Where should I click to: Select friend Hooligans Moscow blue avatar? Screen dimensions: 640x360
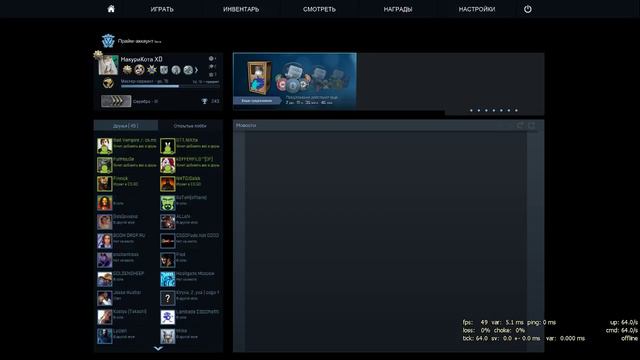(190, 279)
